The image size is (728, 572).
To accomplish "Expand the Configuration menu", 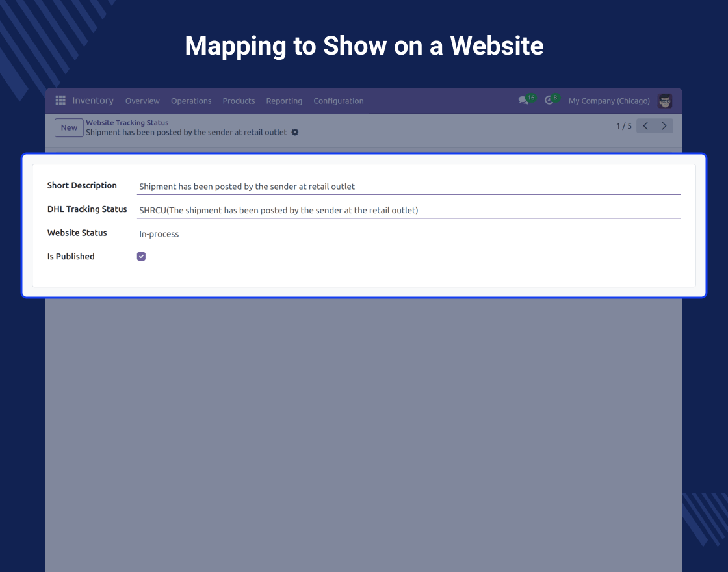I will (339, 101).
